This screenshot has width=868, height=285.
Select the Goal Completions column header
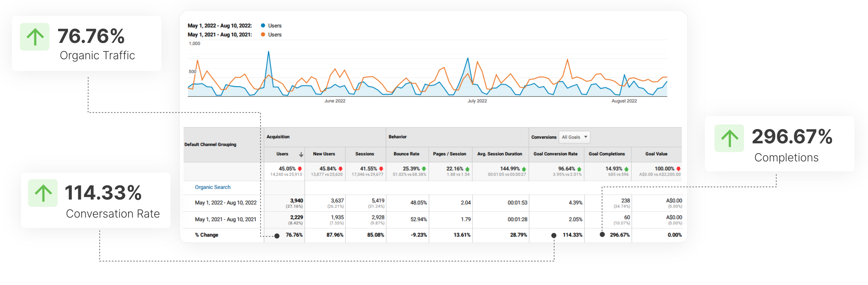[607, 154]
